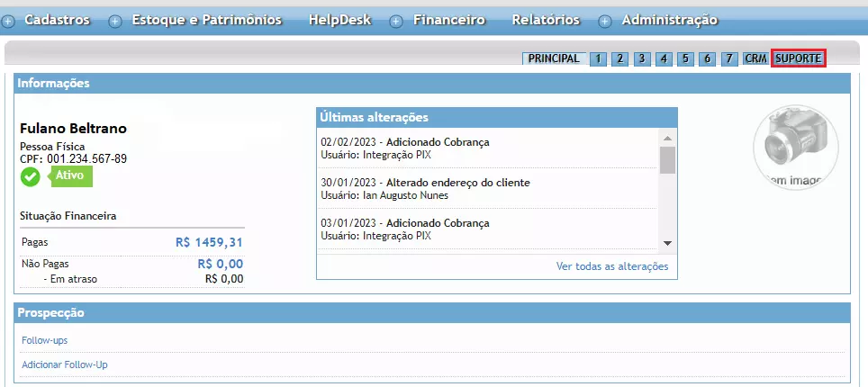The height and width of the screenshot is (387, 868).
Task: Click the Adicionar Follow-Up link
Action: pos(65,364)
